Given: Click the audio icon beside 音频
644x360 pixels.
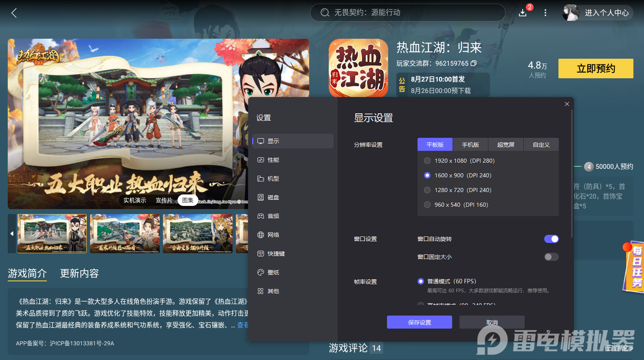Looking at the screenshot, I should pos(261,216).
